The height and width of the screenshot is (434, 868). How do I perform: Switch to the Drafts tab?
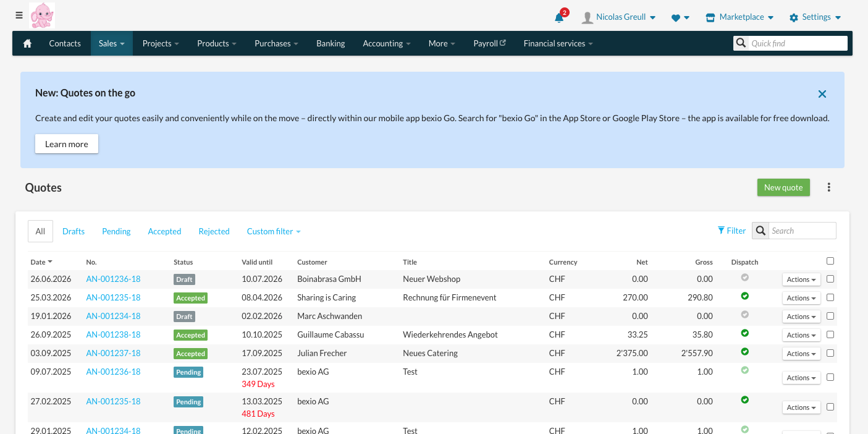click(x=74, y=231)
